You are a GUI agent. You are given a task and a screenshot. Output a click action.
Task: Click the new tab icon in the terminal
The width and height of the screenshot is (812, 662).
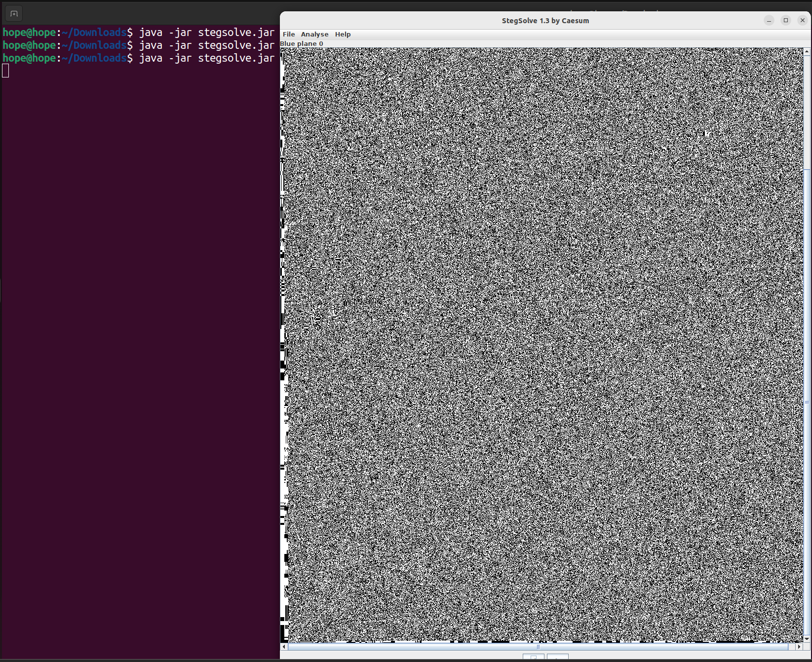[14, 14]
